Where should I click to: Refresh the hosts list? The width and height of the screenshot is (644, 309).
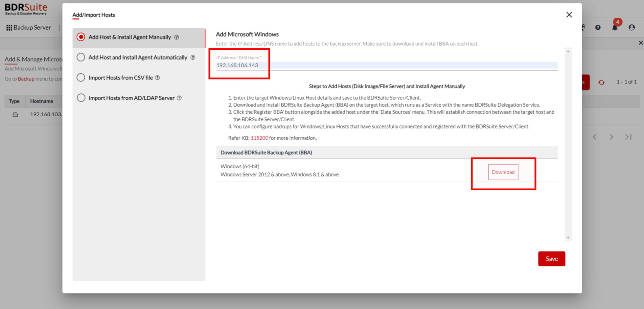(601, 82)
